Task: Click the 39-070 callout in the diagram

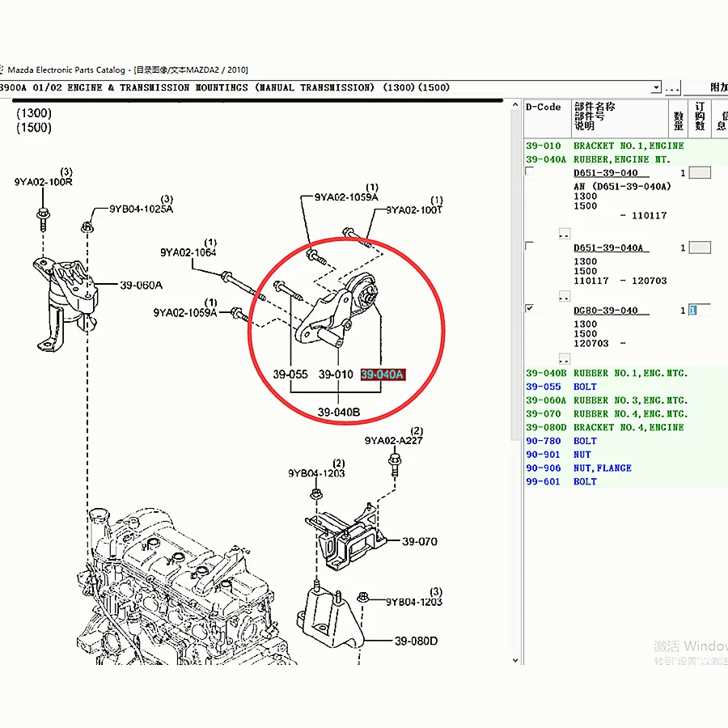Action: coord(420,542)
